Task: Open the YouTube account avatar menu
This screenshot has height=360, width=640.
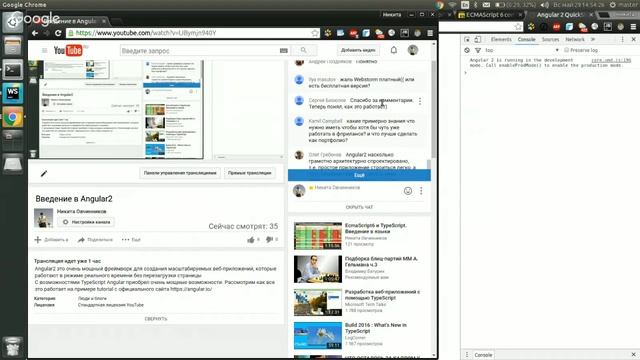Action: (x=413, y=50)
